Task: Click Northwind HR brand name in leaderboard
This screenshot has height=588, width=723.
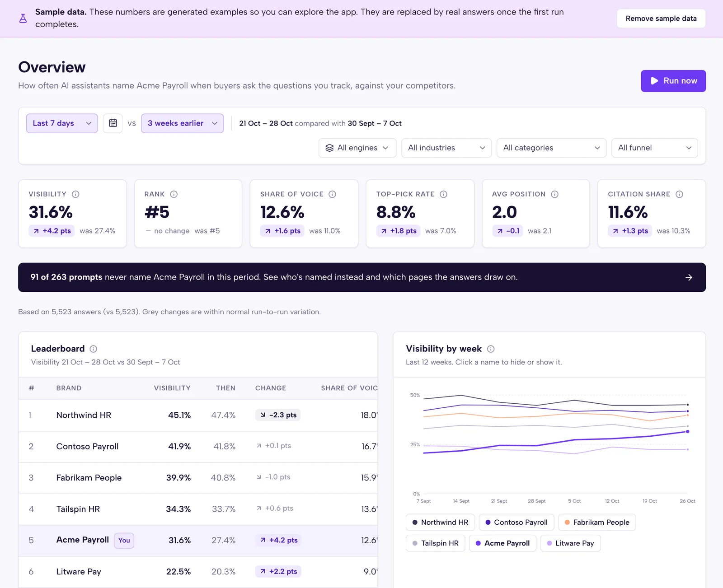Action: pyautogui.click(x=84, y=415)
